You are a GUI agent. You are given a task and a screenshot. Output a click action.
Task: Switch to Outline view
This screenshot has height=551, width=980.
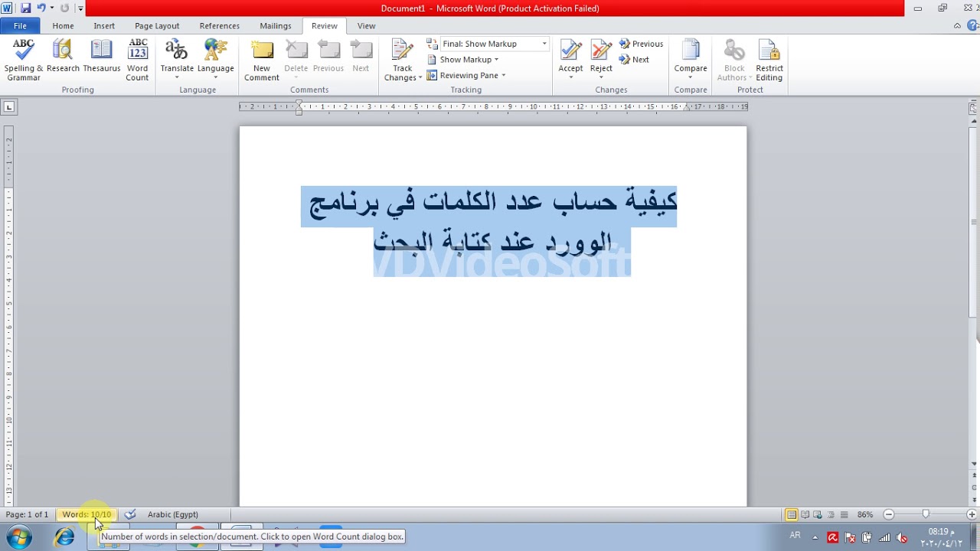(831, 514)
